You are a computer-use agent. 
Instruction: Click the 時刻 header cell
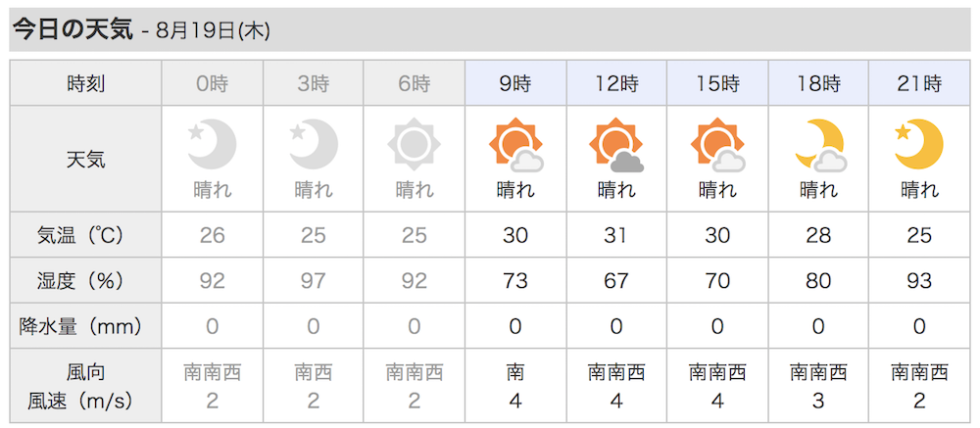(85, 83)
